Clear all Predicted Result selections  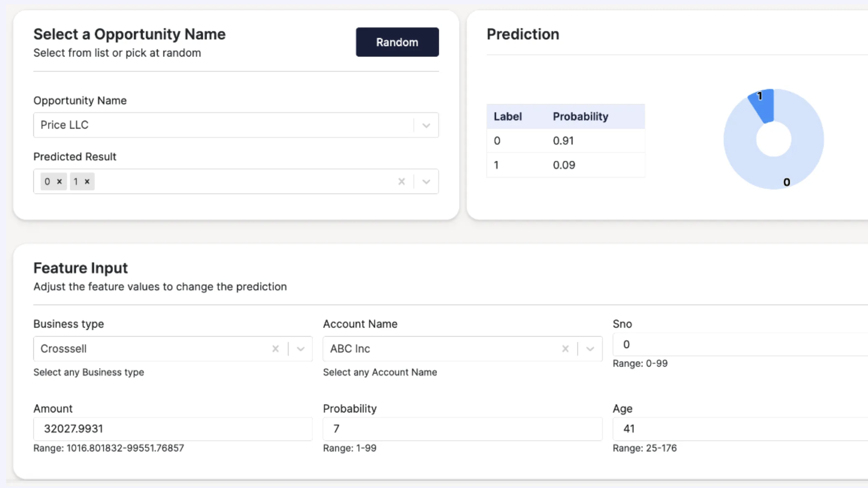pos(401,181)
